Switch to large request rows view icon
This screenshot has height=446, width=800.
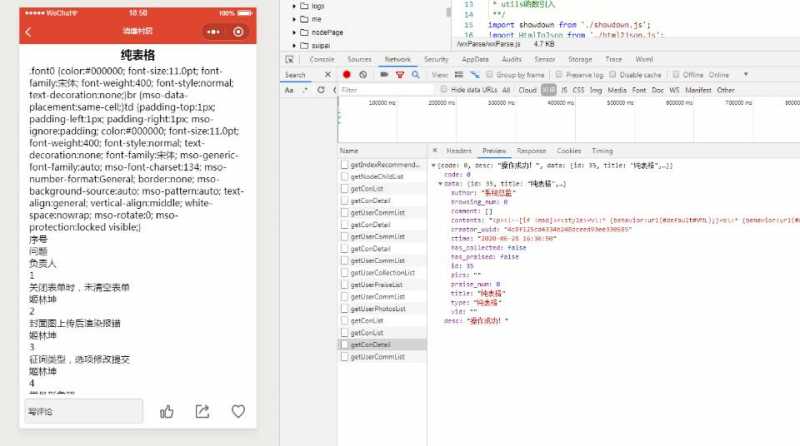[x=459, y=75]
